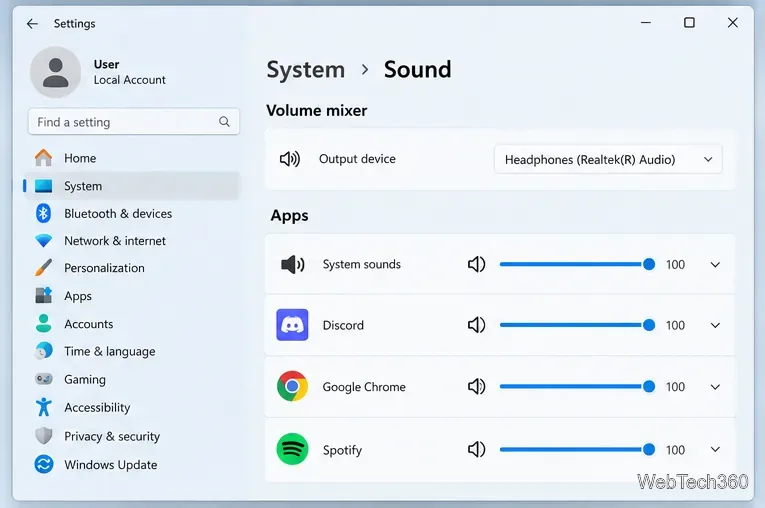Image resolution: width=765 pixels, height=508 pixels.
Task: Click the Bluetooth icon in sidebar
Action: (43, 213)
